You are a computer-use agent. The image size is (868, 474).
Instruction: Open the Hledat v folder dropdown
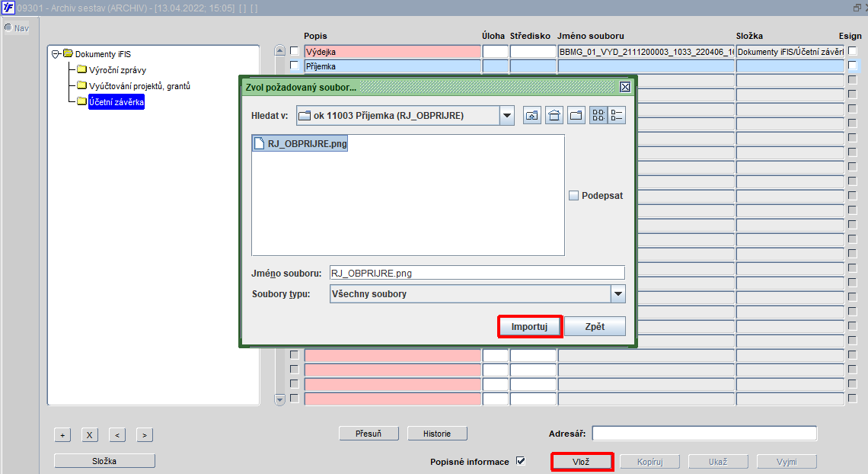[506, 115]
